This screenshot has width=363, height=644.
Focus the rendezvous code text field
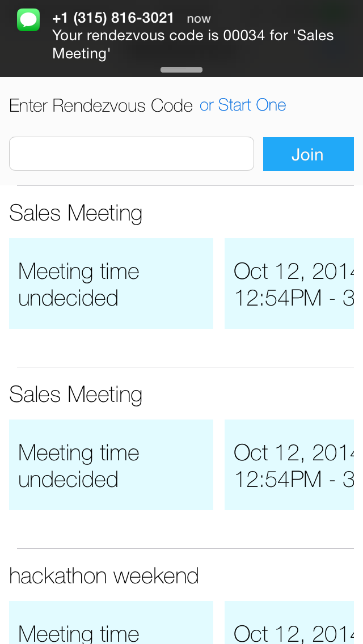(132, 154)
